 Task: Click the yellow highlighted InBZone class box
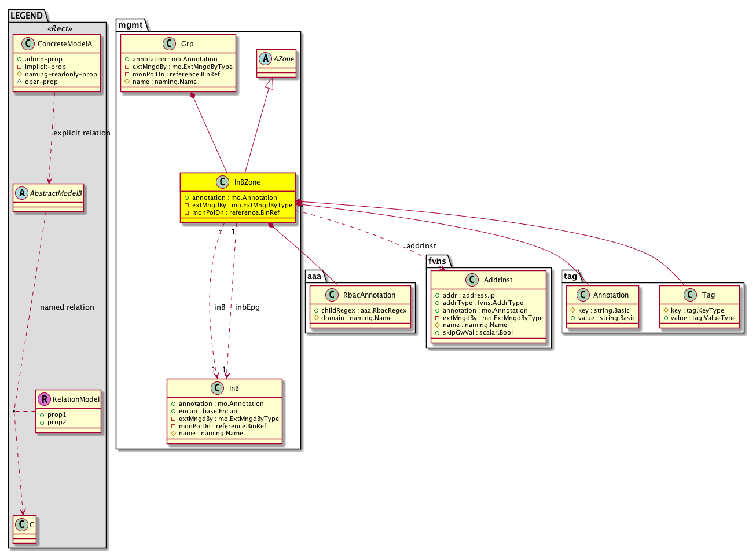click(238, 197)
